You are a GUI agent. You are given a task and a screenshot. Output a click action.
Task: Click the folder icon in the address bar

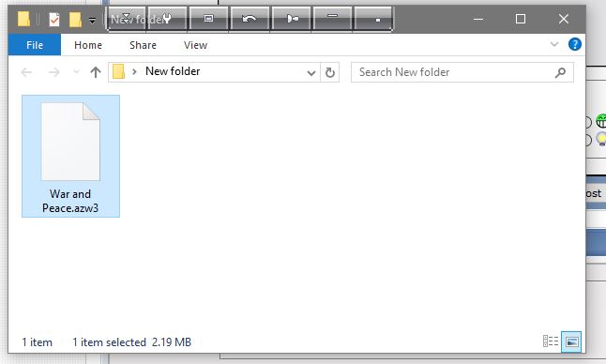click(x=118, y=71)
